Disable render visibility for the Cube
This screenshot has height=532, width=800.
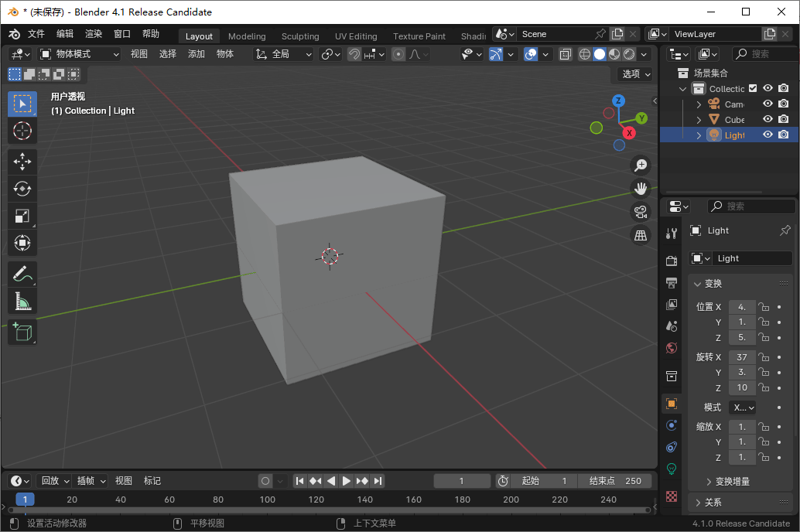point(783,118)
